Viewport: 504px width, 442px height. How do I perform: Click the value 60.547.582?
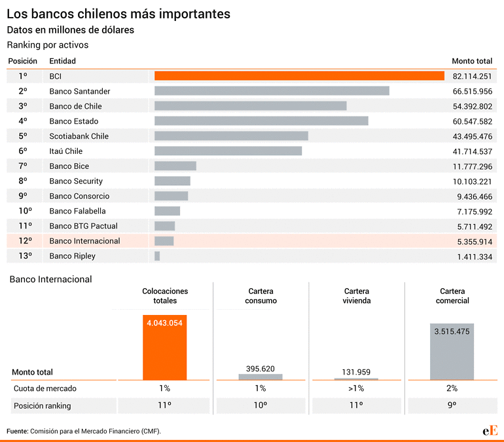[472, 122]
